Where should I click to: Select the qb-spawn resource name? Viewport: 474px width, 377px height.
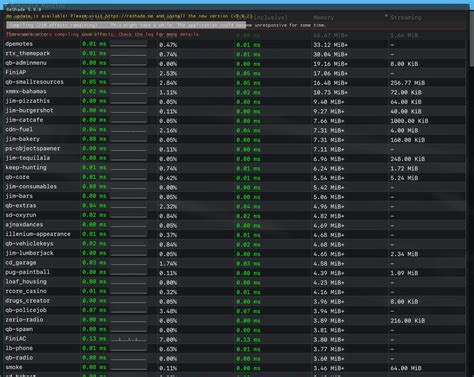[x=19, y=329]
